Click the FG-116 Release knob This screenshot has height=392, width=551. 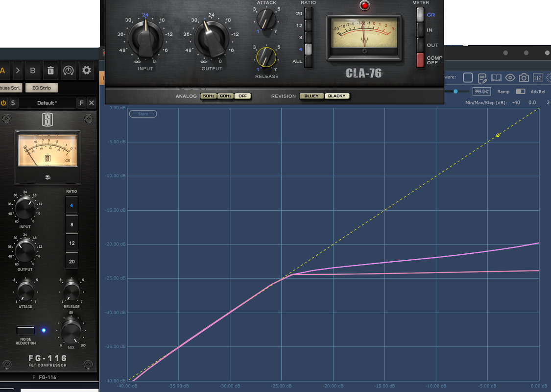[x=72, y=291]
